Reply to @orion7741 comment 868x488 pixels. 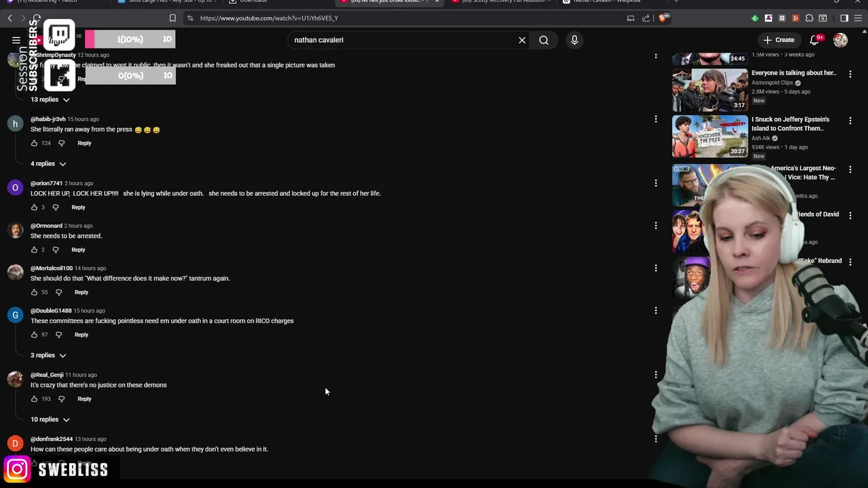[x=79, y=207]
